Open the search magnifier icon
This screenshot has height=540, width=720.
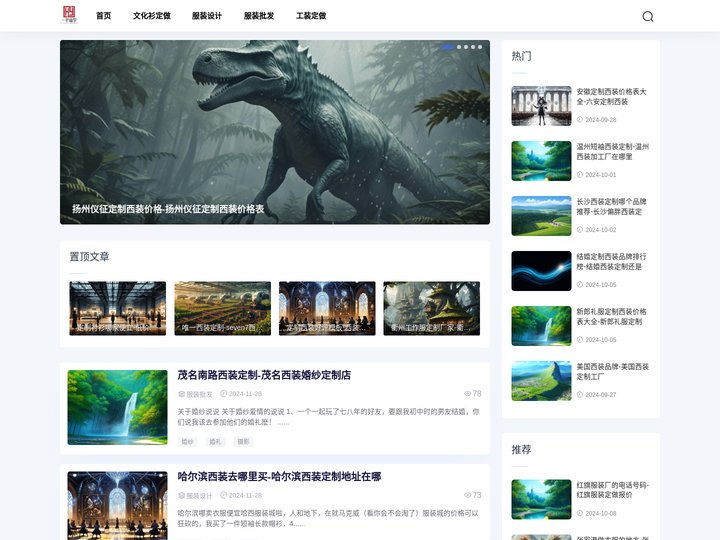pos(647,17)
